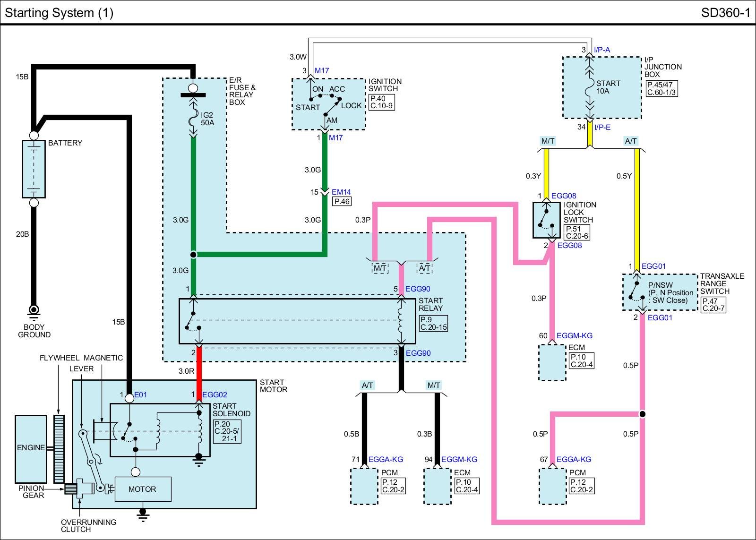Screen dimensions: 756x540
Task: Open the I/P-A connector label
Action: tap(602, 50)
